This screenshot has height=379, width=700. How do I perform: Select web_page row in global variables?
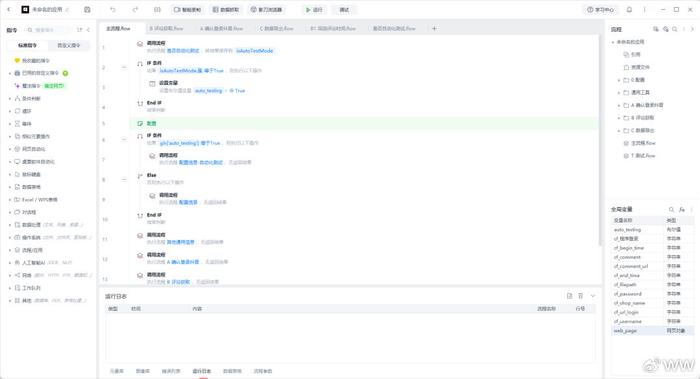652,331
